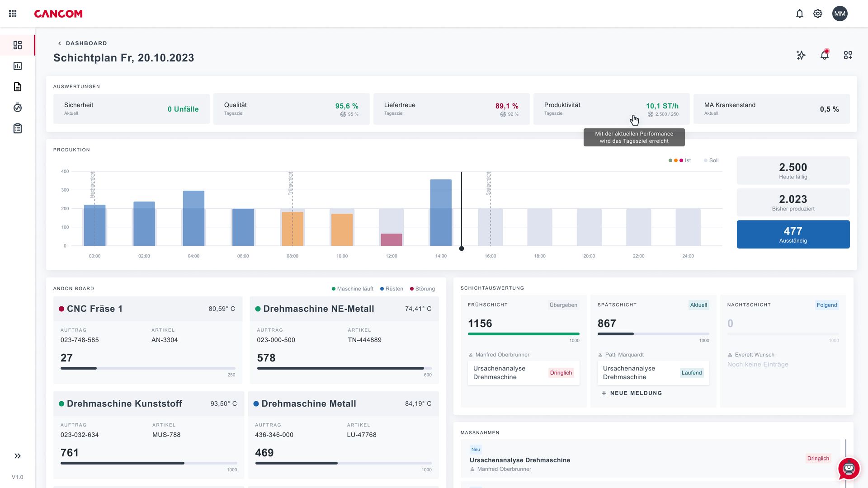Open the bar chart reports sidebar icon
This screenshot has height=488, width=868.
[x=18, y=66]
